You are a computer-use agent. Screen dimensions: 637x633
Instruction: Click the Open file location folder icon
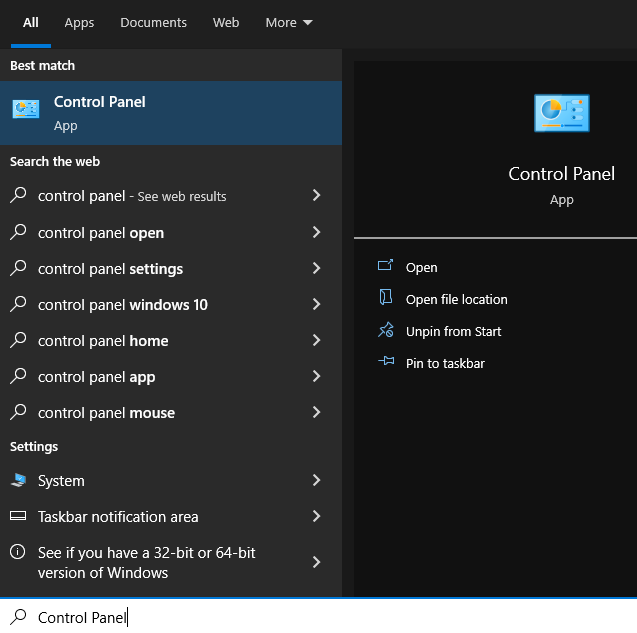[386, 297]
